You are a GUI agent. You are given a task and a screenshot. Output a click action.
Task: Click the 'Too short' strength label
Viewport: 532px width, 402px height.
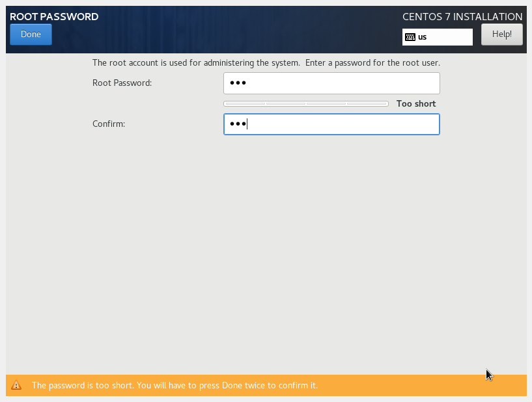416,103
